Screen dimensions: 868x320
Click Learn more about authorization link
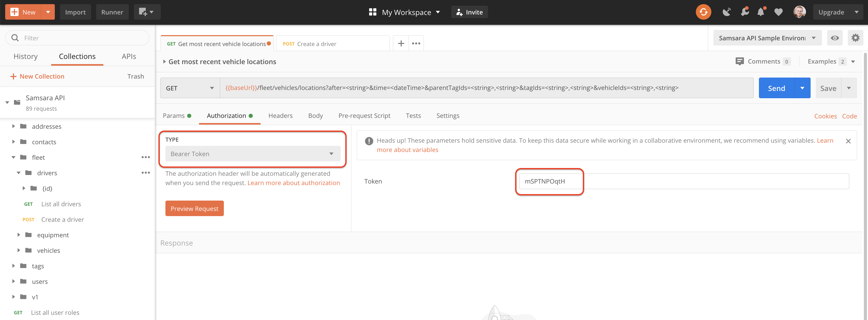click(293, 183)
